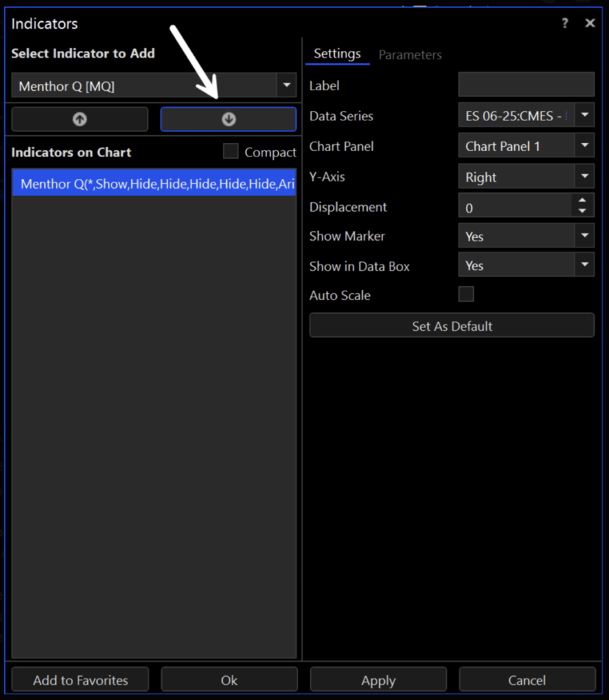609x700 pixels.
Task: Select the Menthor Q entry in Indicators on Chart
Action: coord(154,183)
